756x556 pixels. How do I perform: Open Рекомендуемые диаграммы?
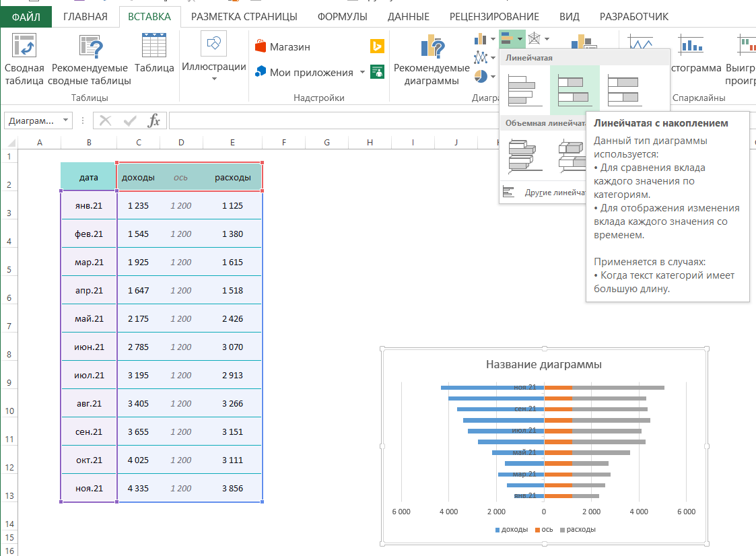(x=432, y=46)
